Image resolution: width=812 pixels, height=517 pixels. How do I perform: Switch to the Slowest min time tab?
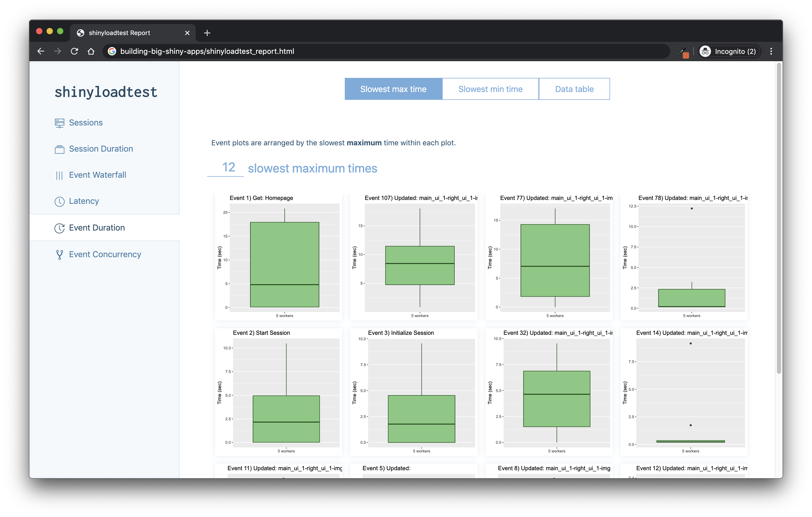point(490,89)
